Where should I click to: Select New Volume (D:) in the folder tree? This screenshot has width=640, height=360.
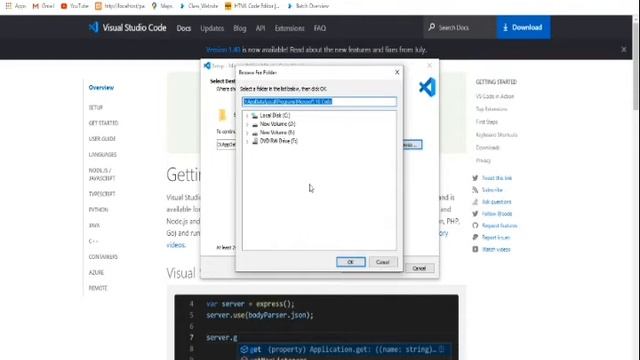point(278,124)
